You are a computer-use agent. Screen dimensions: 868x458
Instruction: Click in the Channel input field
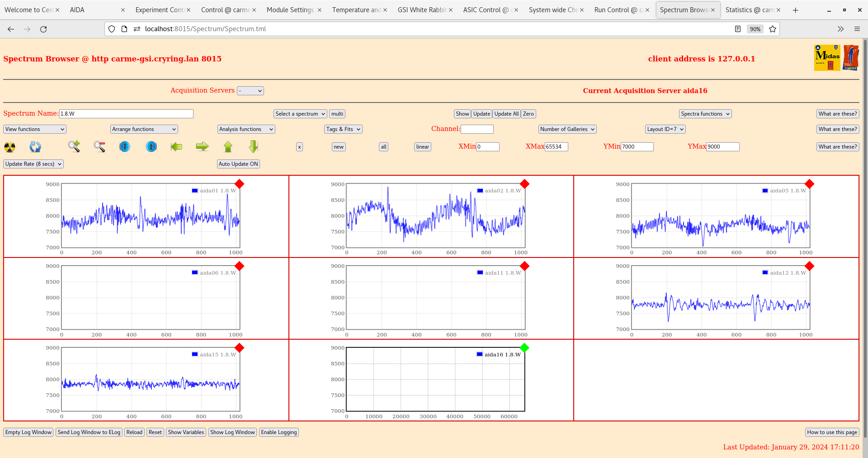(x=477, y=129)
